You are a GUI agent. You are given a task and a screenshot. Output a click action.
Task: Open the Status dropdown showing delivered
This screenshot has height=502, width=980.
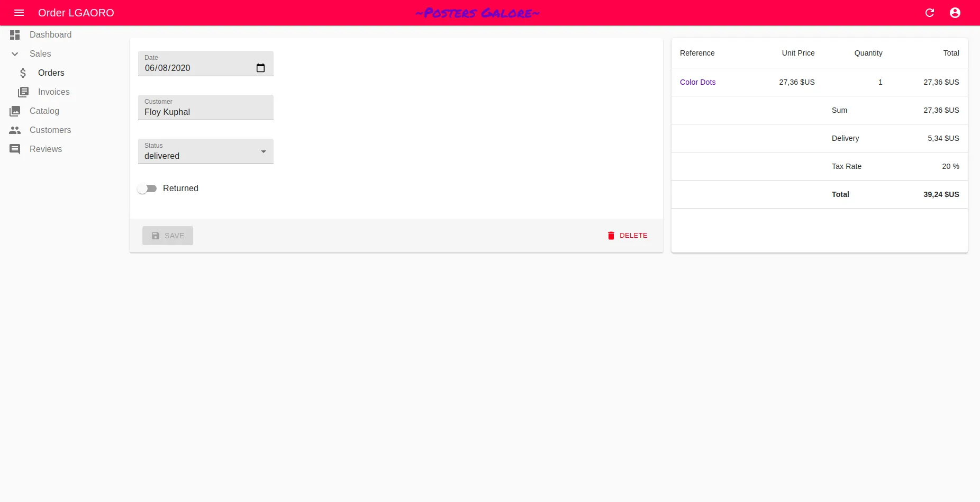[x=205, y=154]
